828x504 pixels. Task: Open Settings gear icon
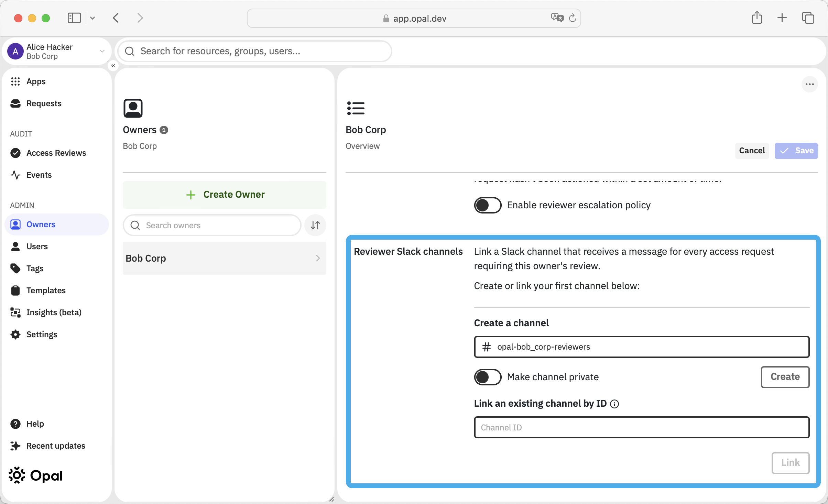coord(15,335)
